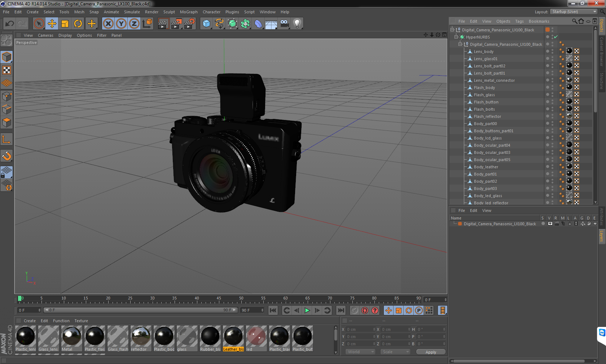The image size is (606, 364).
Task: Open the Object Manager Tags menu
Action: pos(519,21)
